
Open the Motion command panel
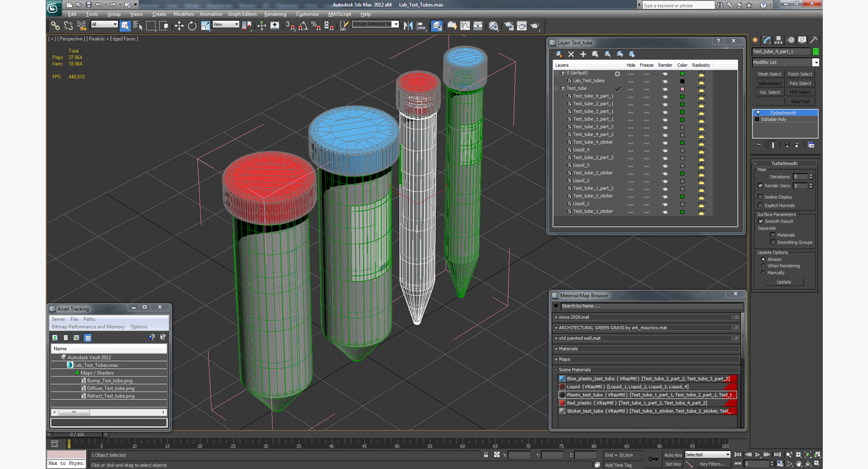click(x=791, y=40)
